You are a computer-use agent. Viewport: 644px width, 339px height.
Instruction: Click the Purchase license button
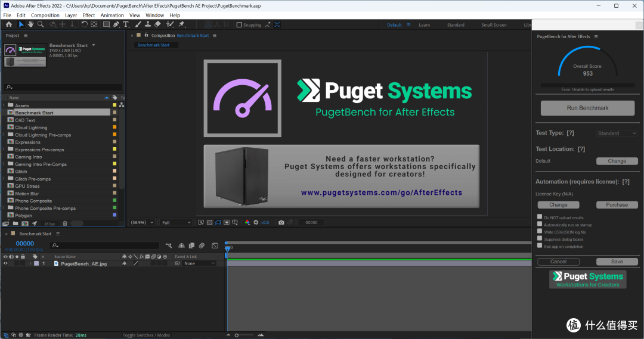(617, 204)
